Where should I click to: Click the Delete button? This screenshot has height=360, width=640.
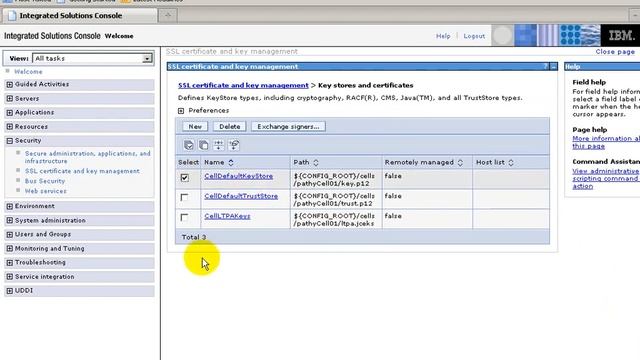(x=230, y=127)
